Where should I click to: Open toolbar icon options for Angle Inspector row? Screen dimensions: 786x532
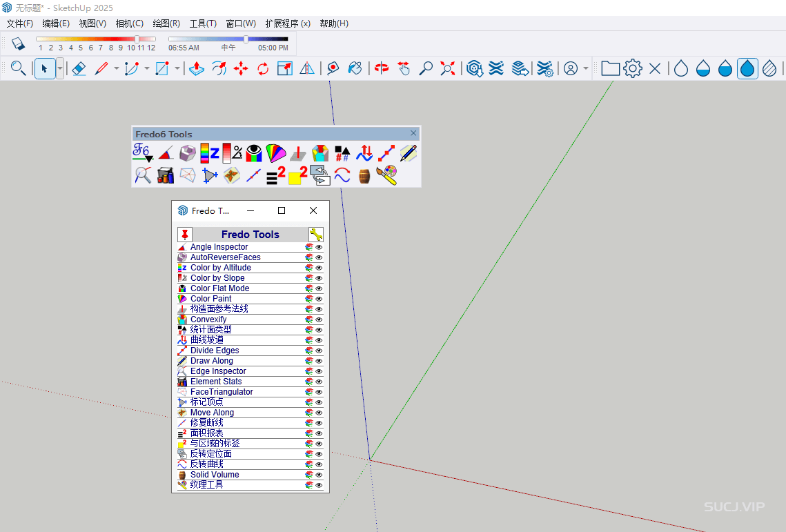point(309,247)
